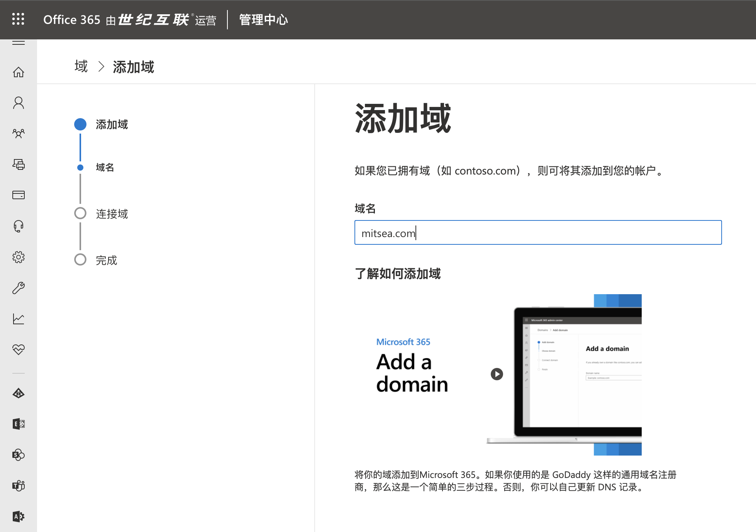Viewport: 756px width, 532px height.
Task: Click the 域 breadcrumb link
Action: [x=81, y=66]
